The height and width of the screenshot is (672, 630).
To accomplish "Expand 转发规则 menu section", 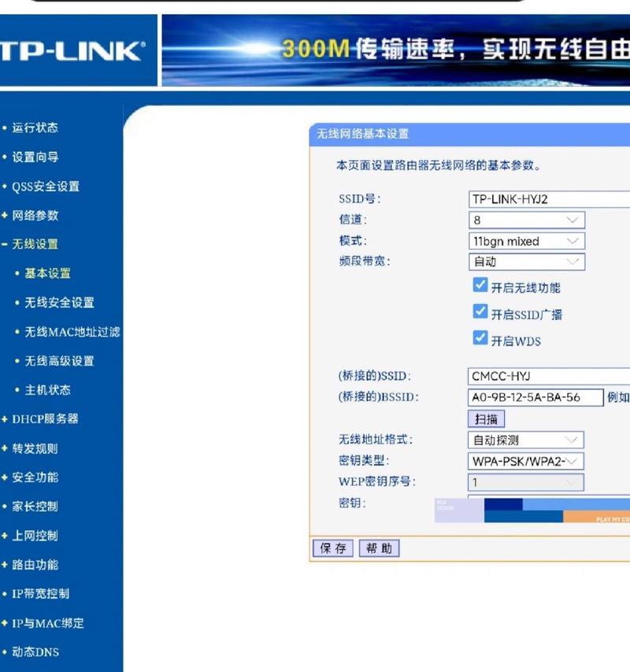I will coord(35,449).
